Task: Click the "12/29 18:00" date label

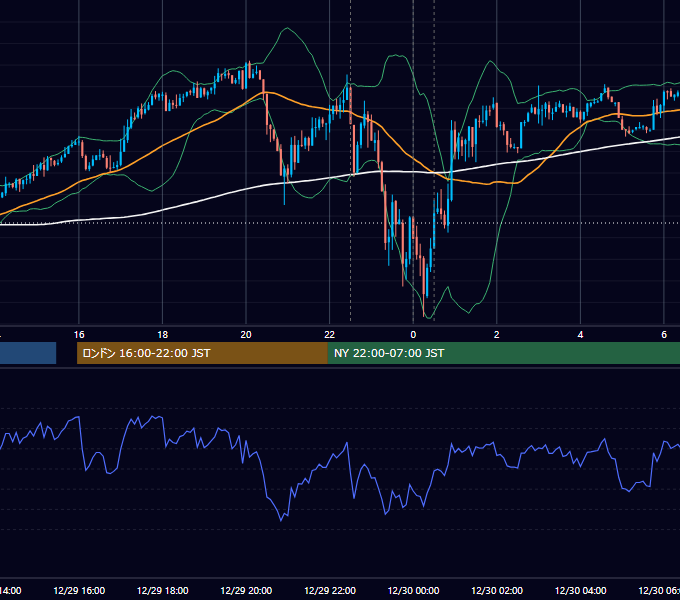Action: [163, 590]
